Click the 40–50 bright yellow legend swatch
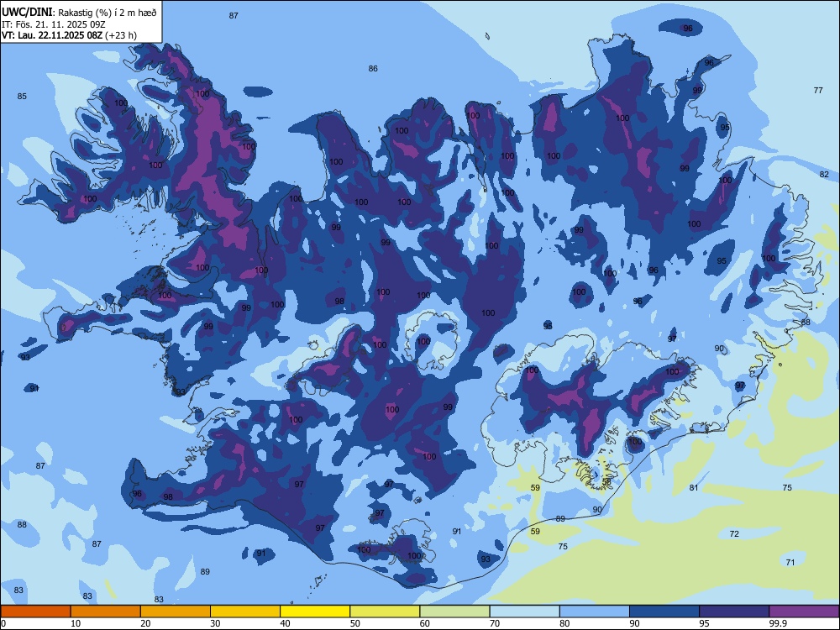This screenshot has width=840, height=630. pos(315,612)
